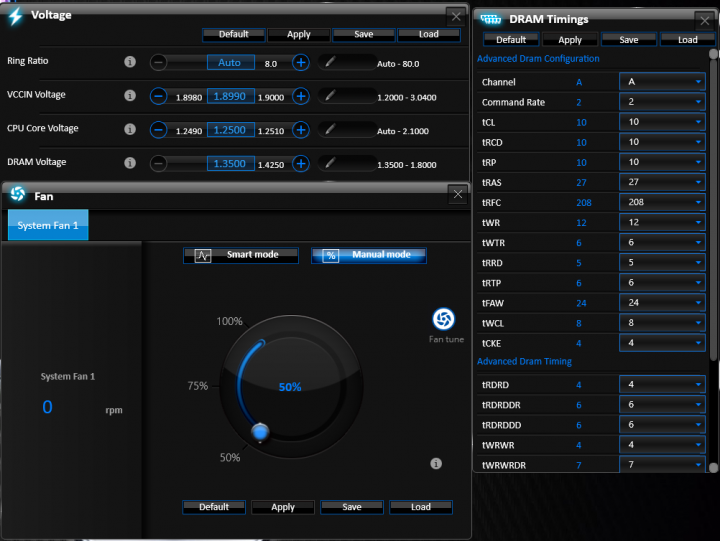This screenshot has width=720, height=541.
Task: Select the System Fan 1 tab
Action: 48,225
